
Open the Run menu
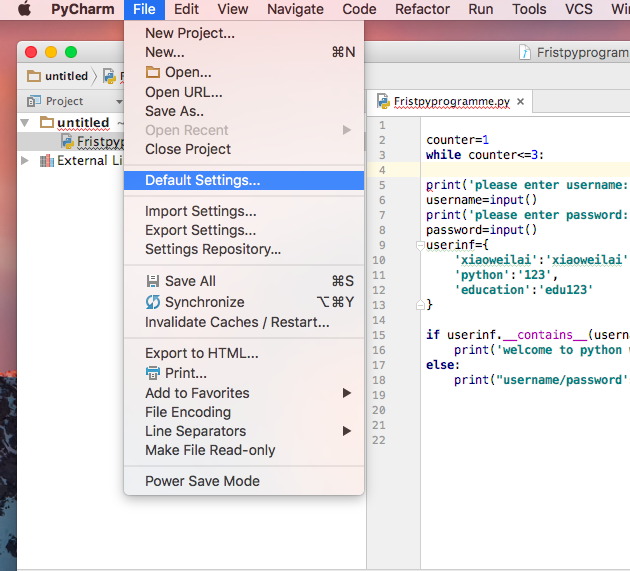pos(481,9)
